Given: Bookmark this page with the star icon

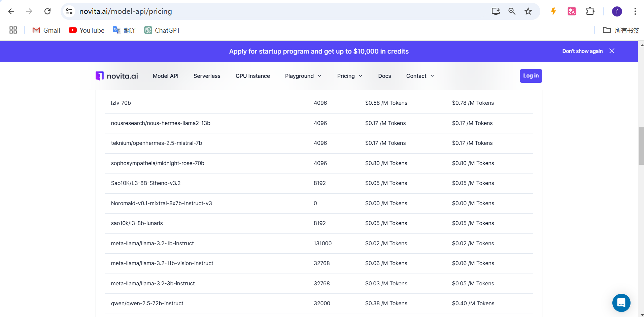Looking at the screenshot, I should 528,11.
